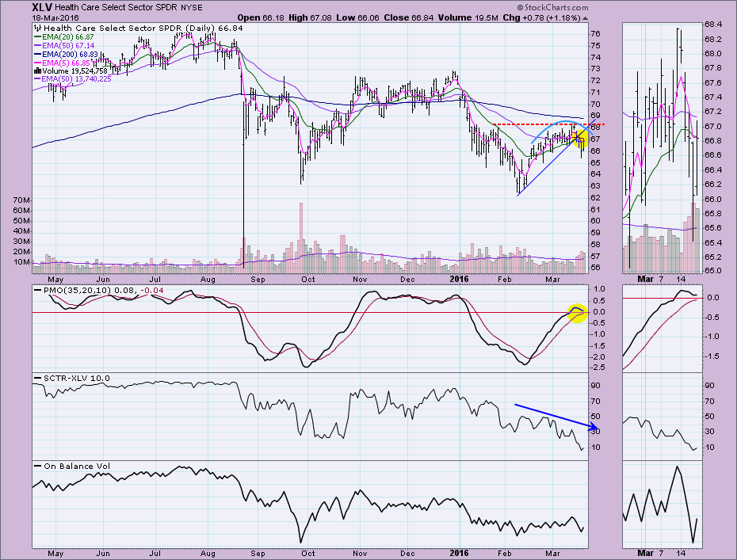Click the XLV ticker symbol title
This screenshot has width=737, height=560.
21,6
